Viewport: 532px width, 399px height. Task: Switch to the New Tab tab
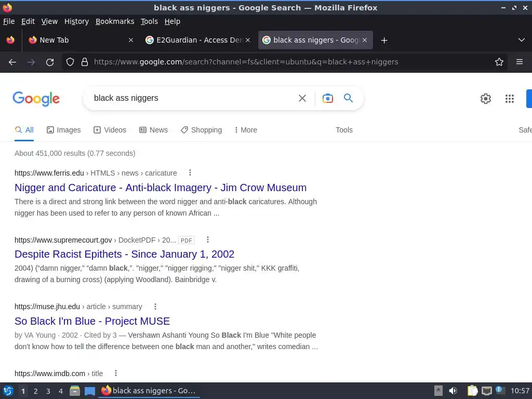(79, 40)
